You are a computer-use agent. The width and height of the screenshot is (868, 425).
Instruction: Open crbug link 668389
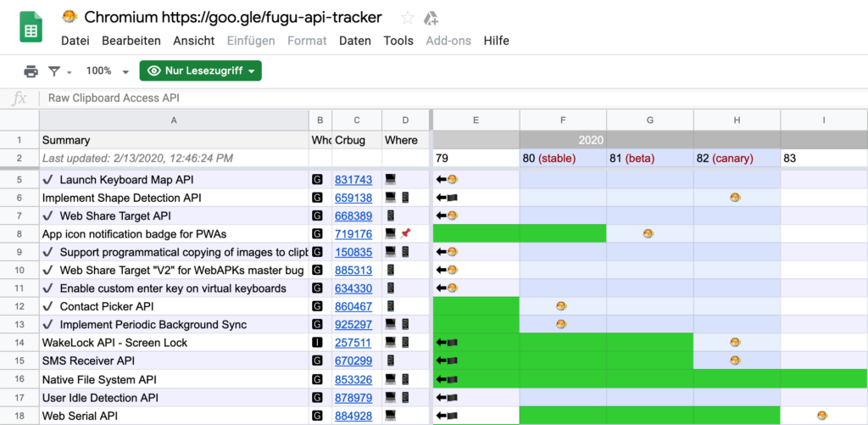tap(353, 216)
